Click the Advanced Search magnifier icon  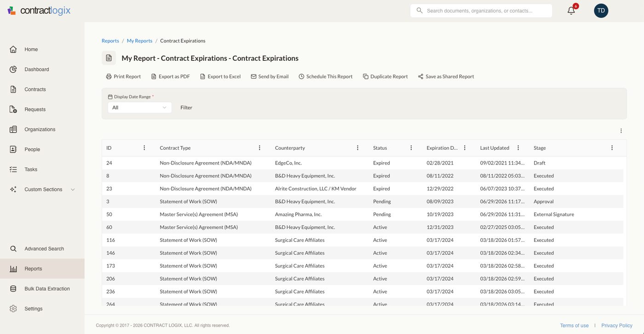coord(13,249)
